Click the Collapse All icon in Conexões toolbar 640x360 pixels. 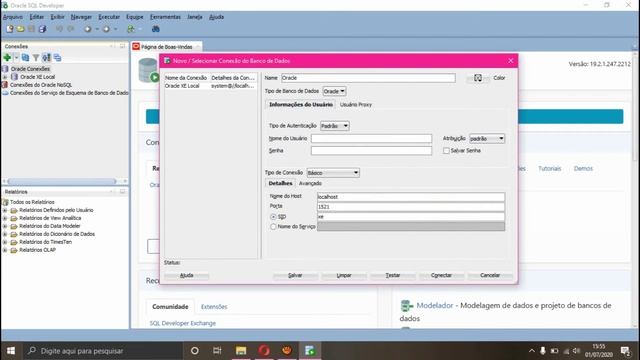click(57, 58)
